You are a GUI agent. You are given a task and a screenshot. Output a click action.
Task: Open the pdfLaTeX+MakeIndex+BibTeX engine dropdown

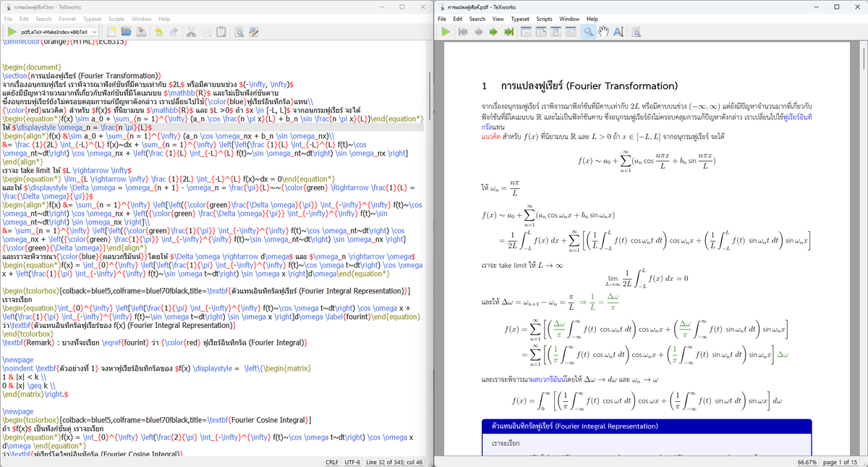(59, 32)
